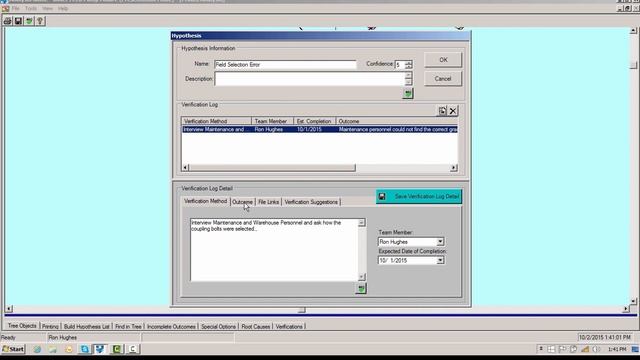Click the active app taskbar button with blue icon

pyautogui.click(x=100, y=349)
